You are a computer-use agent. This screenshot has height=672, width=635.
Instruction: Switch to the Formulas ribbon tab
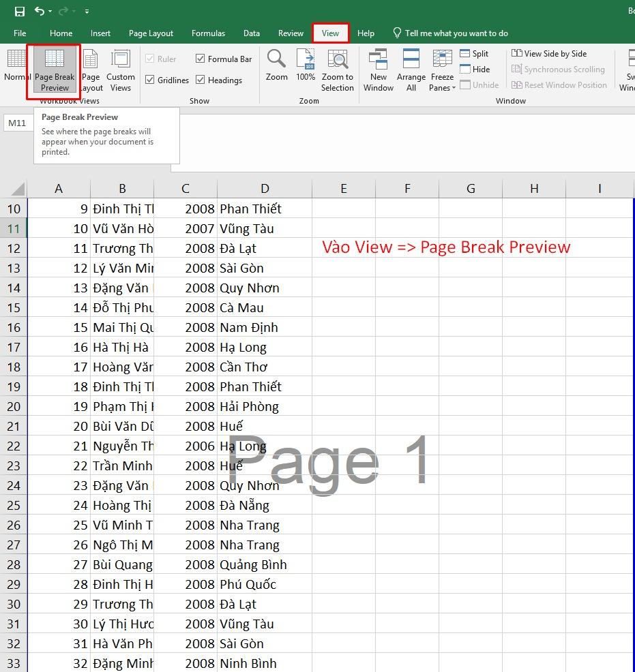[208, 33]
